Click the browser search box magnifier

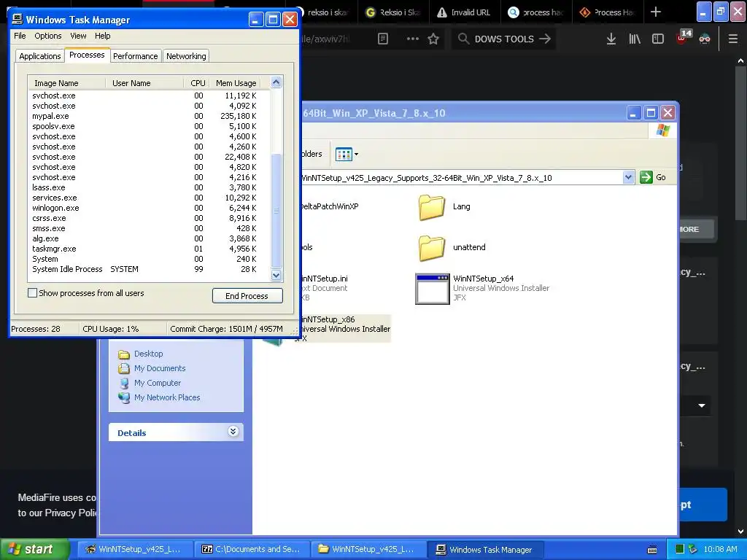[x=463, y=39]
